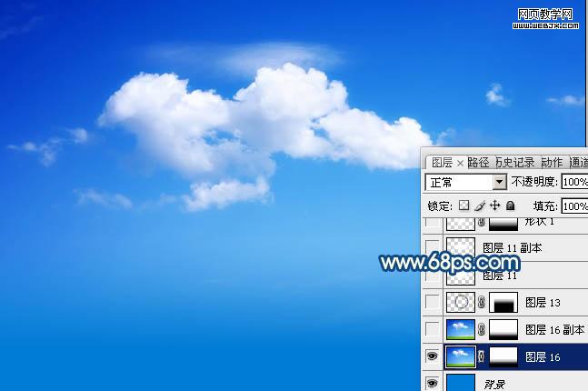Image resolution: width=588 pixels, height=391 pixels.
Task: Select 图层 16 layer mask thumbnail
Action: [x=503, y=356]
